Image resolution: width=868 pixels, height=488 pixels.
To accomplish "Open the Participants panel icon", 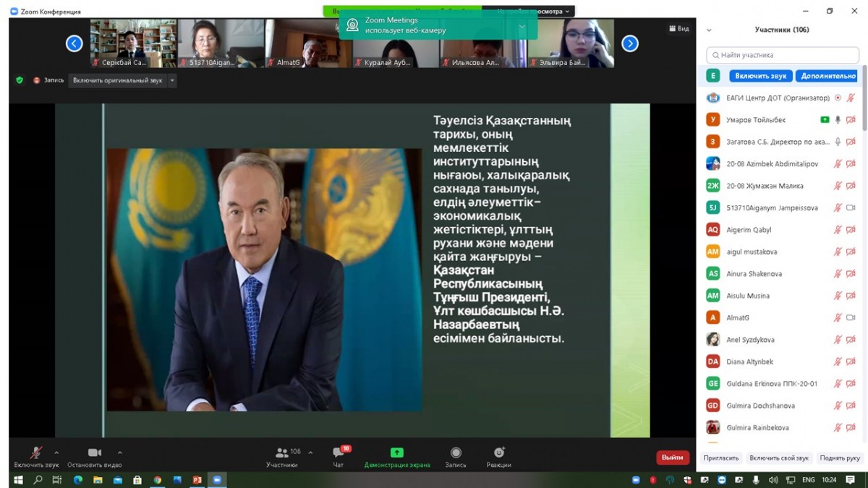I will [281, 453].
